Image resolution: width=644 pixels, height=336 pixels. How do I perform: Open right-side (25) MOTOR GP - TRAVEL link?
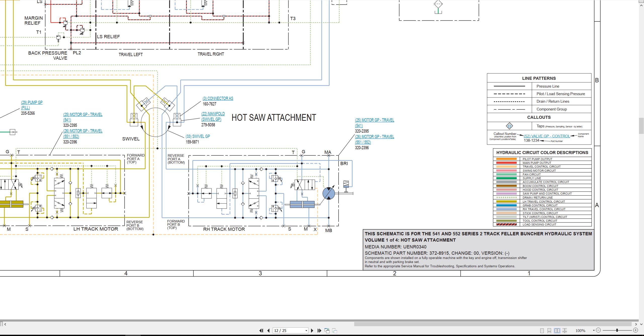point(375,120)
